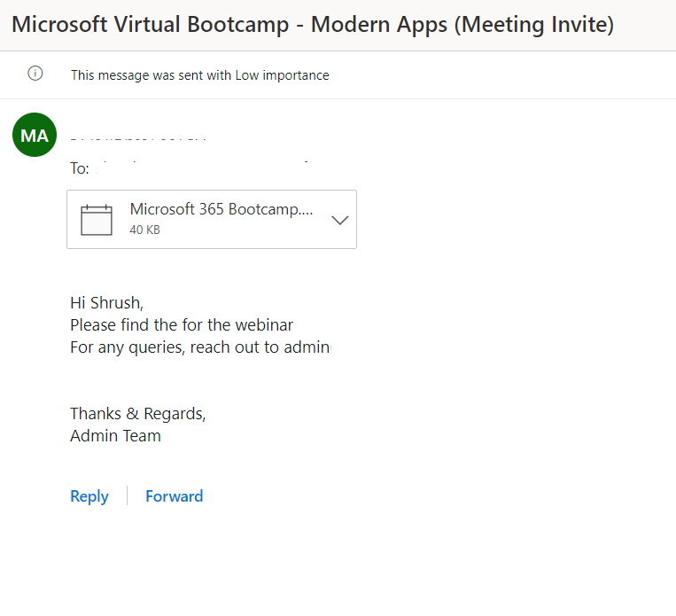This screenshot has width=676, height=616.
Task: Click the Low importance notice text
Action: [200, 75]
